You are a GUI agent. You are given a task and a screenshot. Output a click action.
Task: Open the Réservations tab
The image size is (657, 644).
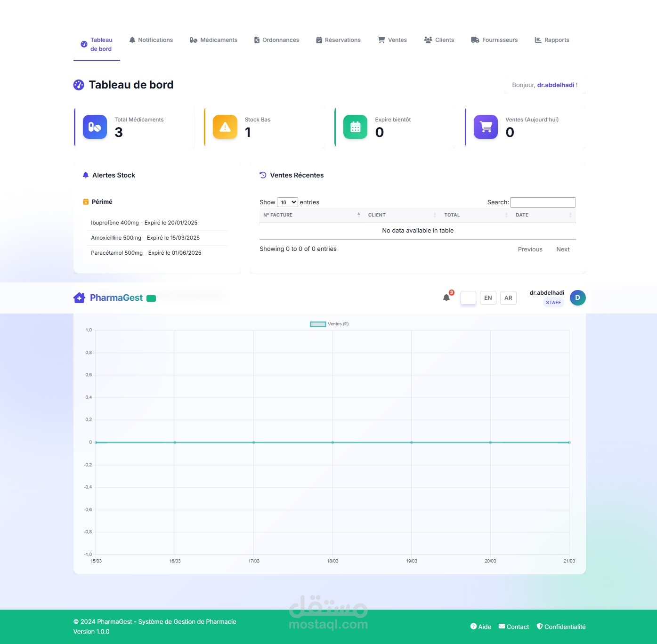point(338,40)
